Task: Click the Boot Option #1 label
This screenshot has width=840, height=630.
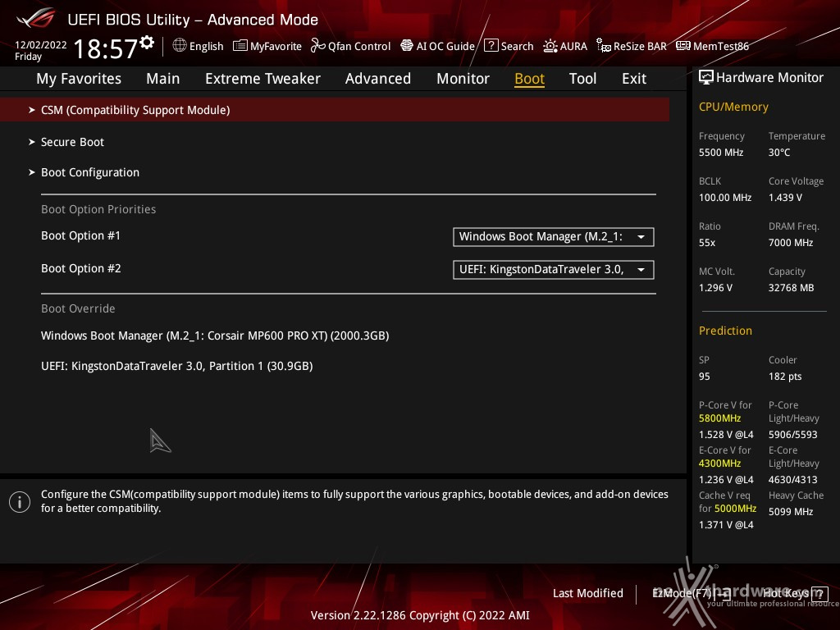Action: click(x=81, y=235)
